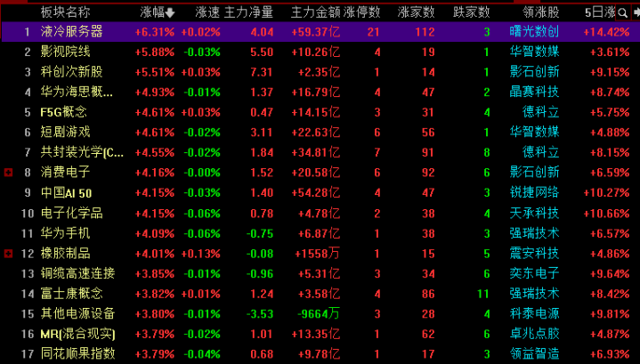The image size is (640, 364).
Task: Select the 橡胶制品 sector name
Action: pos(65,254)
